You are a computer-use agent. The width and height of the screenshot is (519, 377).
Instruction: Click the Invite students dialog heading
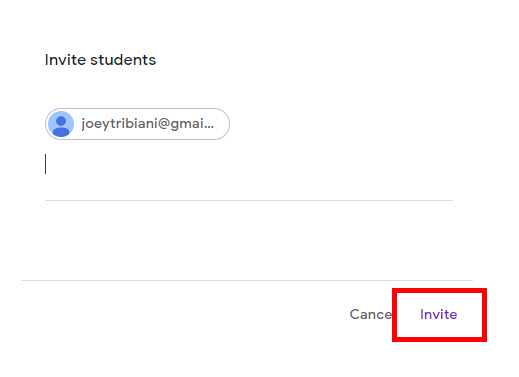coord(100,60)
